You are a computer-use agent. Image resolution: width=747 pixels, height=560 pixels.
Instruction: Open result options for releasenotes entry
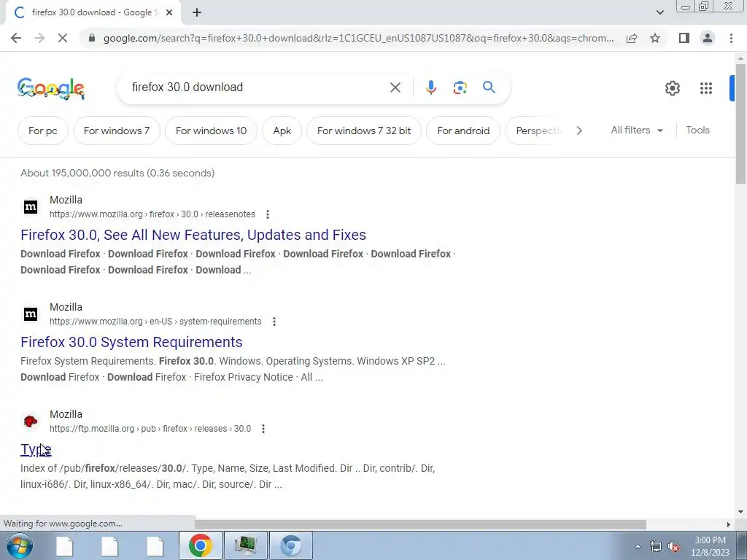(x=268, y=214)
